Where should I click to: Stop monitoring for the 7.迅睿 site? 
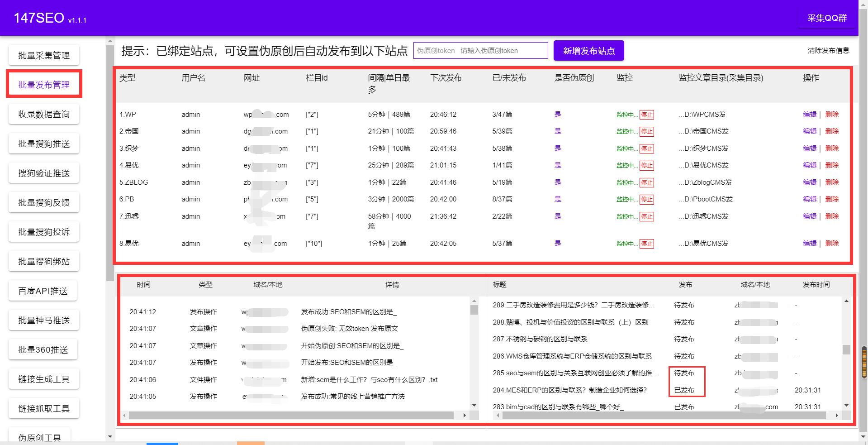click(x=647, y=216)
